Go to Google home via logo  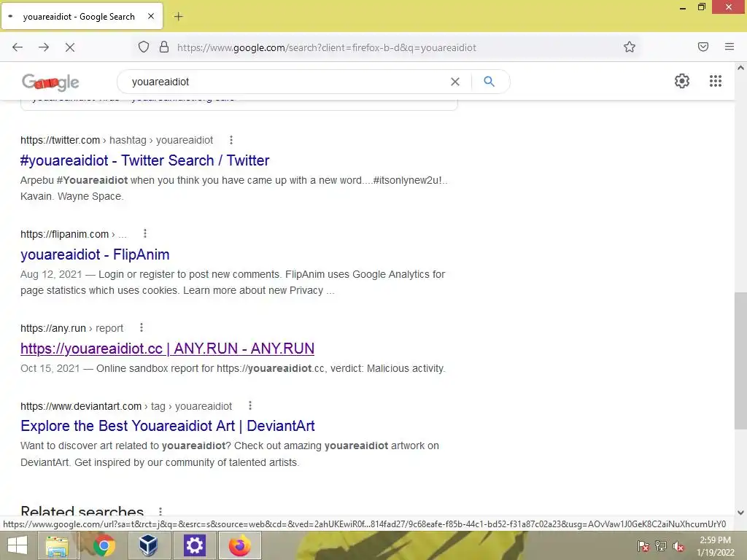[x=50, y=82]
